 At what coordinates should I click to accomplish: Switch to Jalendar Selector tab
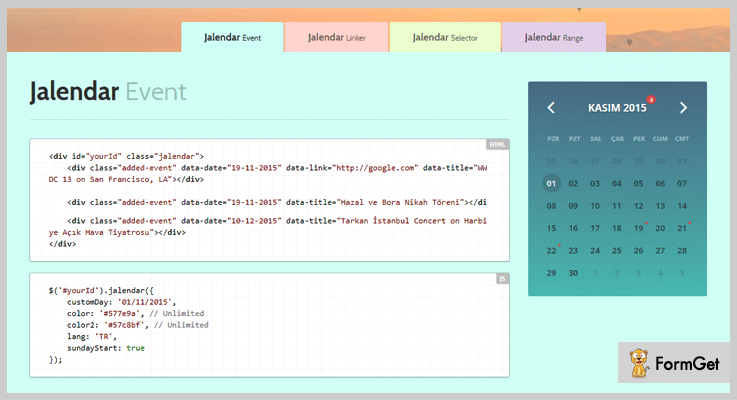[x=445, y=37]
